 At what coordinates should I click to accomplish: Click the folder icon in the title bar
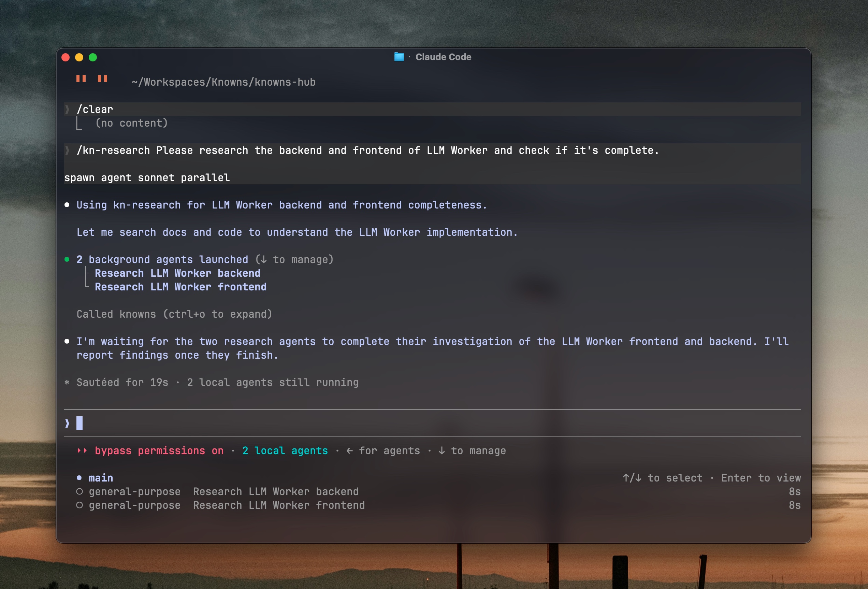coord(399,57)
